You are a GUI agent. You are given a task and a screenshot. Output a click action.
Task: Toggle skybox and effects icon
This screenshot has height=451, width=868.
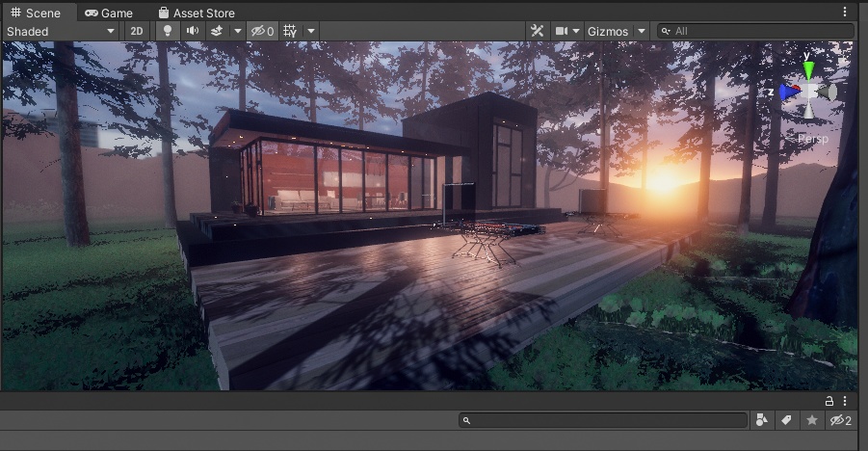pos(217,31)
